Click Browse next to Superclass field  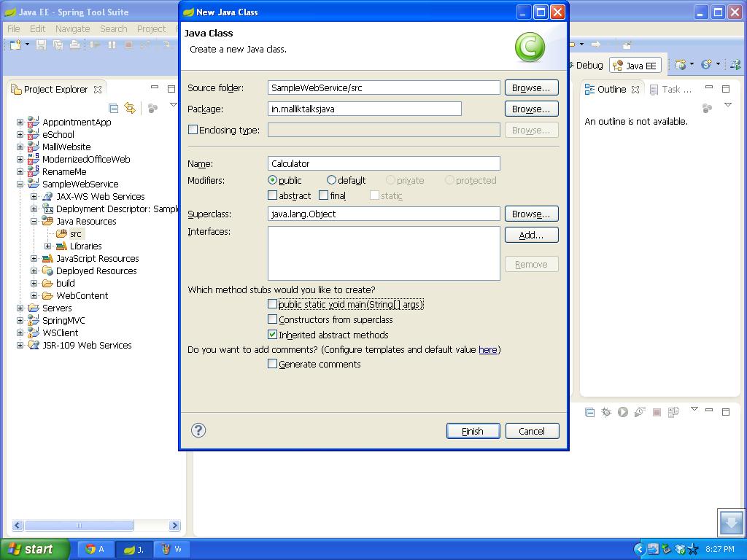(x=531, y=214)
